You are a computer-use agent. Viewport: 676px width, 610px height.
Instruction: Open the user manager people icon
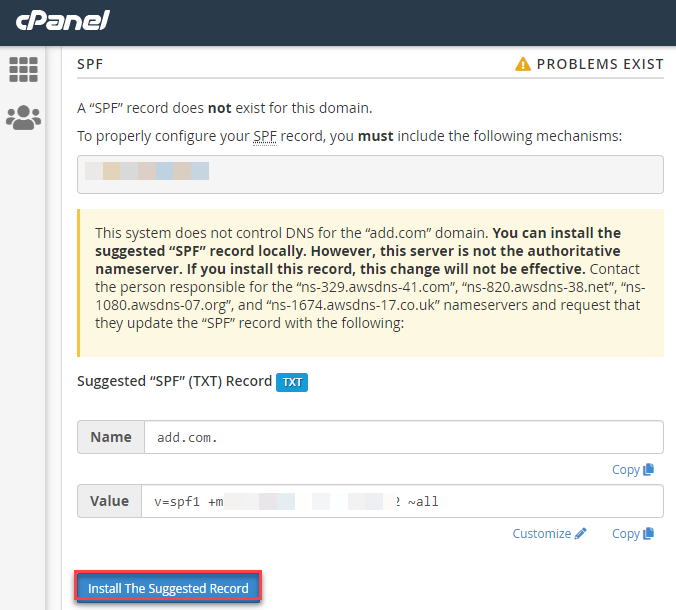pos(23,118)
